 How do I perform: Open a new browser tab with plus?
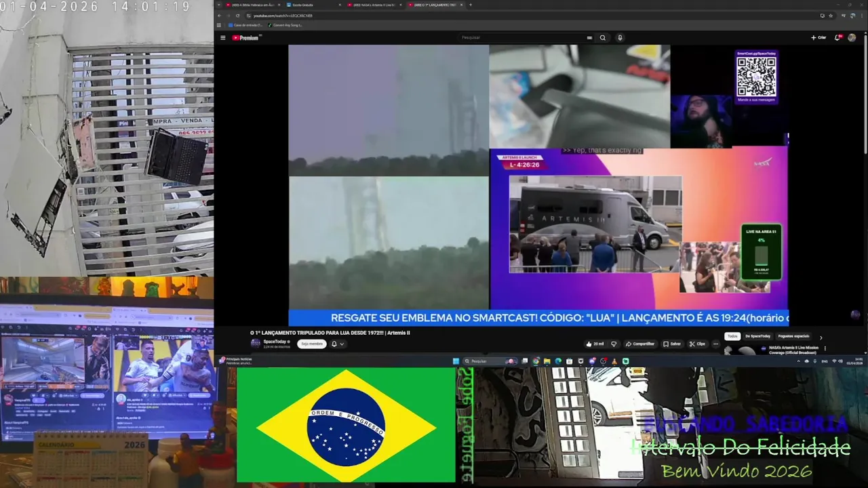[x=471, y=5]
